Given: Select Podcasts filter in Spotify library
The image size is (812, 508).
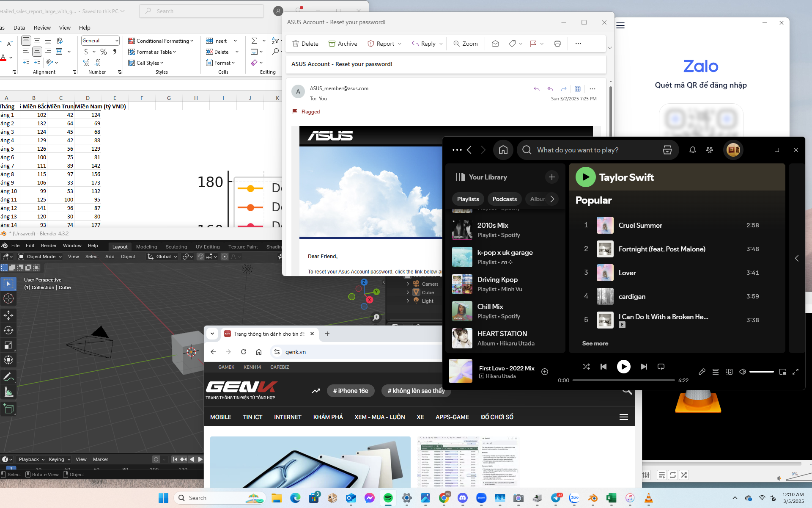Looking at the screenshot, I should point(505,199).
